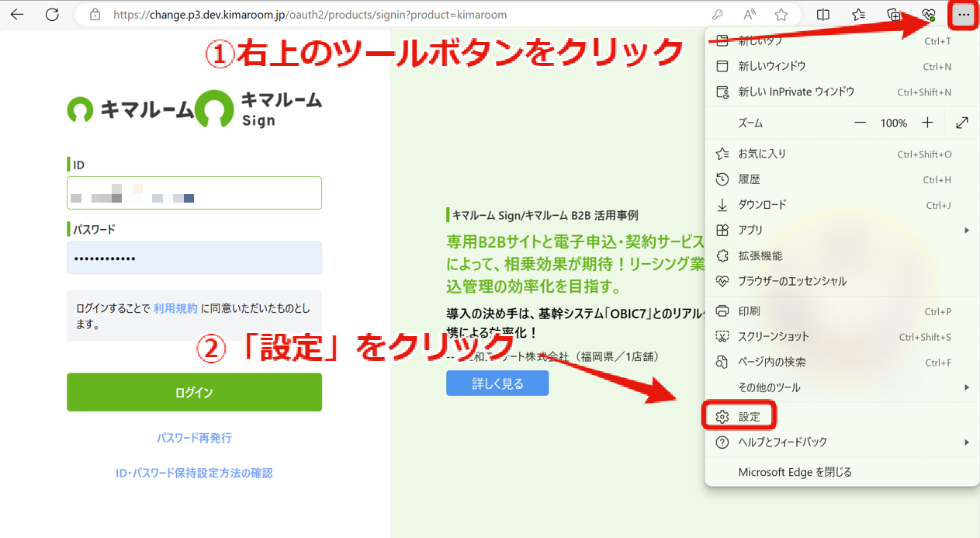Enter full screen with the expand arrow
This screenshot has height=538, width=980.
962,123
